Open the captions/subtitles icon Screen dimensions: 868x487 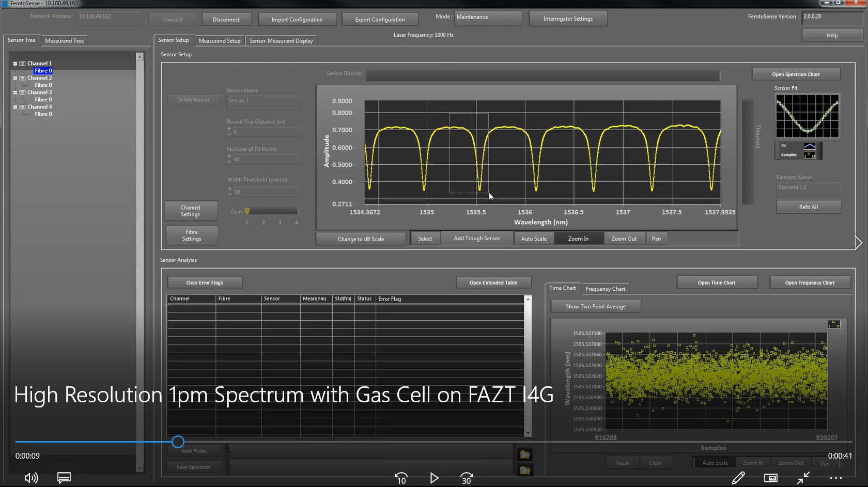(x=64, y=478)
